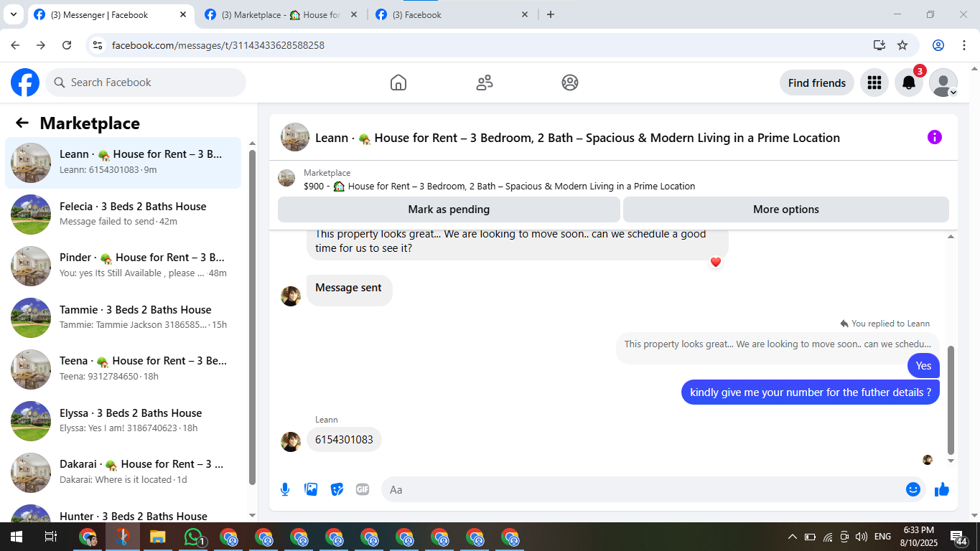Open Task View on the taskbar
This screenshot has height=551, width=980.
[51, 537]
